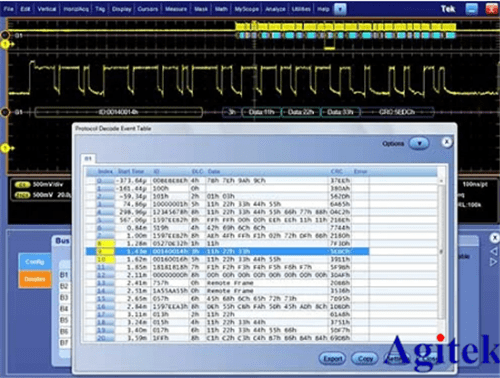Click the blue dropdown arrow beside Help
This screenshot has height=378, width=500.
(340, 9)
